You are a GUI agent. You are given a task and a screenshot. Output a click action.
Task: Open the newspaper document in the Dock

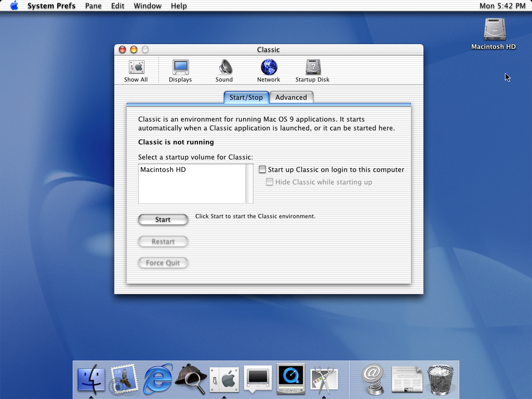pos(407,379)
